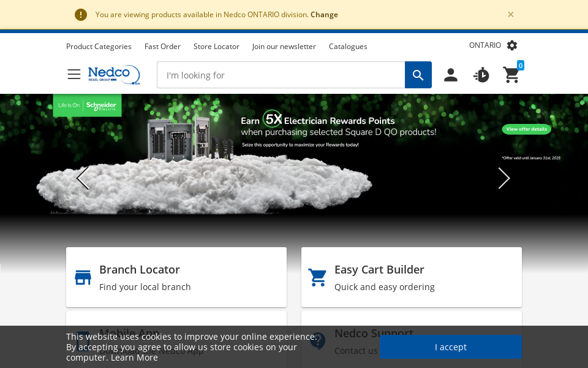Click the Easy Cart Builder cart icon
Image resolution: width=588 pixels, height=368 pixels.
tap(317, 277)
